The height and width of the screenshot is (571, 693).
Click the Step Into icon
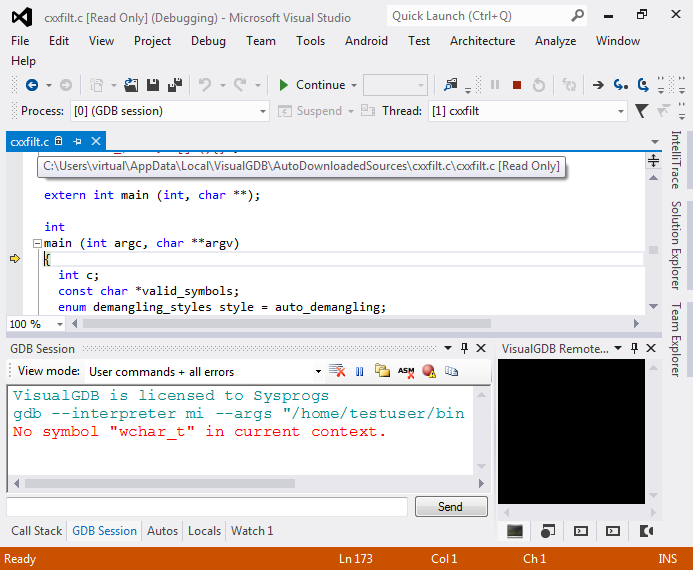coord(621,85)
